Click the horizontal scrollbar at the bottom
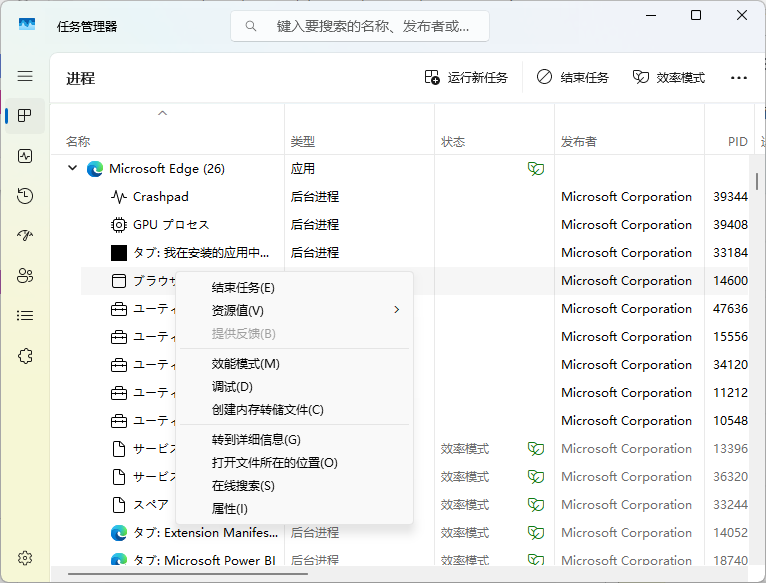The height and width of the screenshot is (583, 766). (188, 574)
